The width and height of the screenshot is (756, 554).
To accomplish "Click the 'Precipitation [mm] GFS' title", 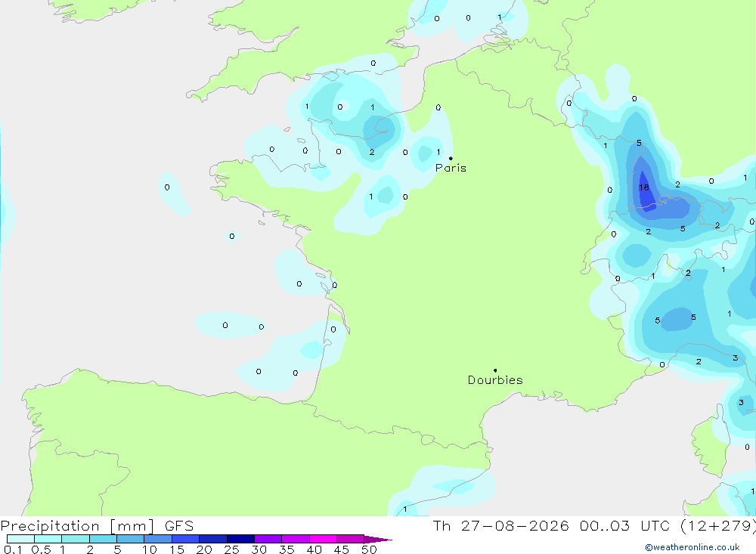I will click(x=97, y=525).
